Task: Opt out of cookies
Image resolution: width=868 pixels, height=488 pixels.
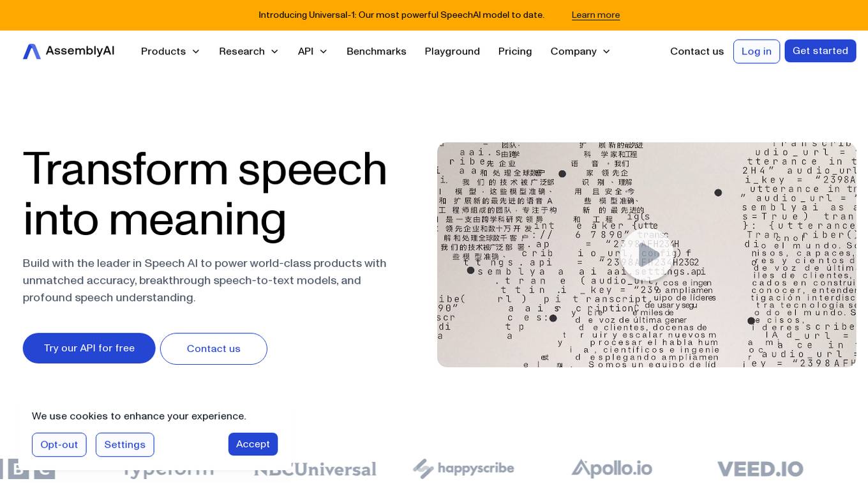Action: click(x=59, y=445)
